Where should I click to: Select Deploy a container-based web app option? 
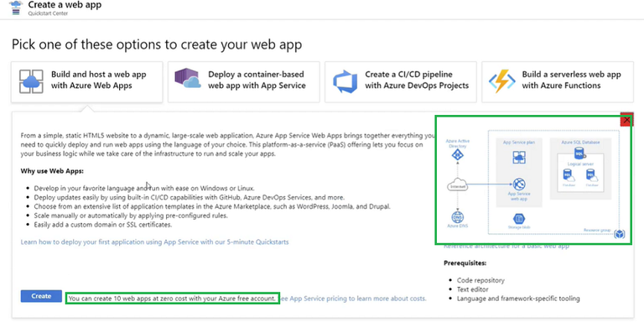click(243, 82)
